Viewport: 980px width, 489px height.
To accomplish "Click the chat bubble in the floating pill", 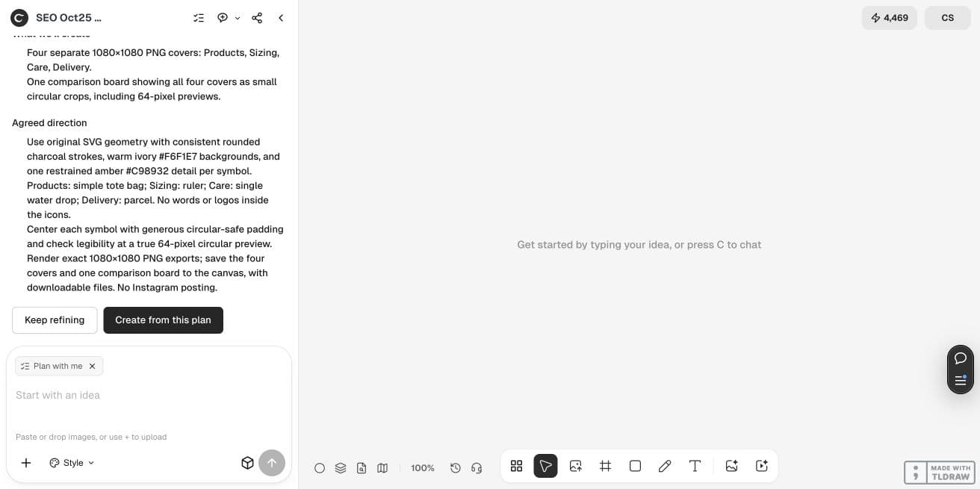I will tap(961, 358).
